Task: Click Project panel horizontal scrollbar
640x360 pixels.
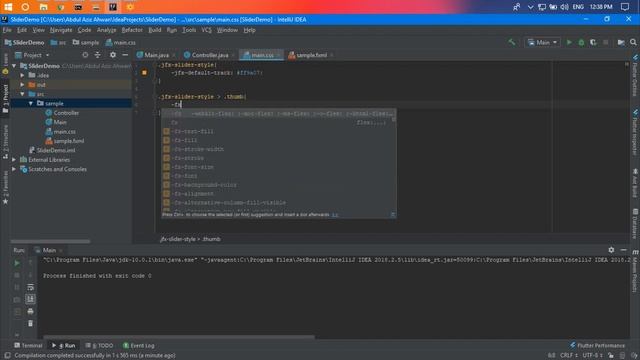Action: click(x=50, y=241)
